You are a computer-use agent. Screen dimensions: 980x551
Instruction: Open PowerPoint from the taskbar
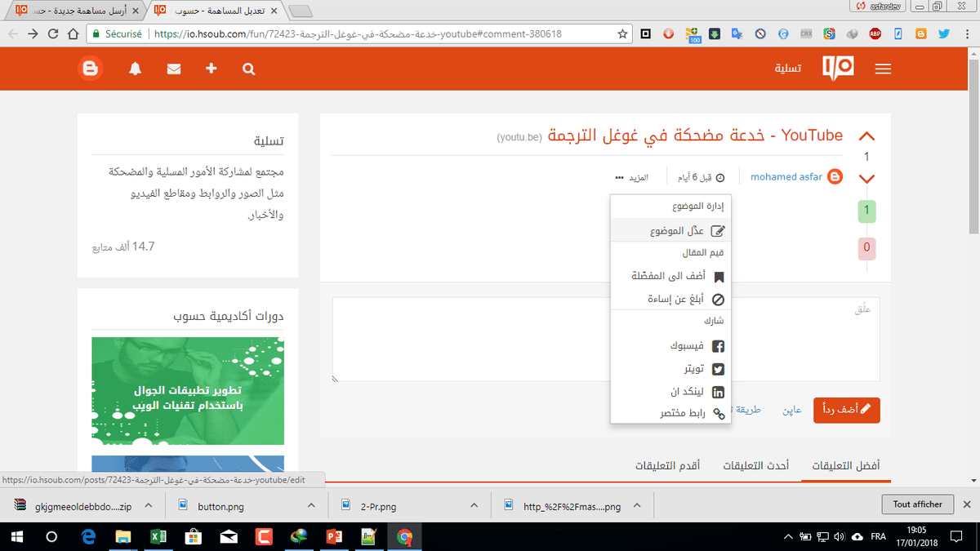point(334,537)
